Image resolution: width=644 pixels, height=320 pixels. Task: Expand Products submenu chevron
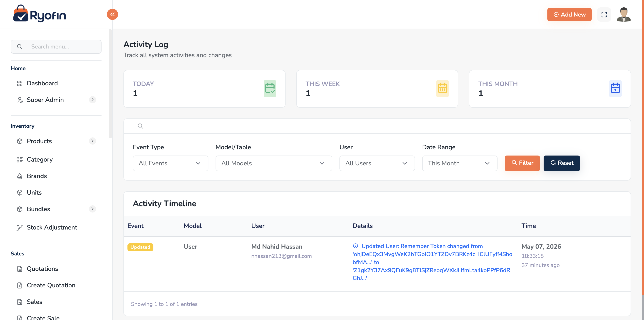(93, 141)
